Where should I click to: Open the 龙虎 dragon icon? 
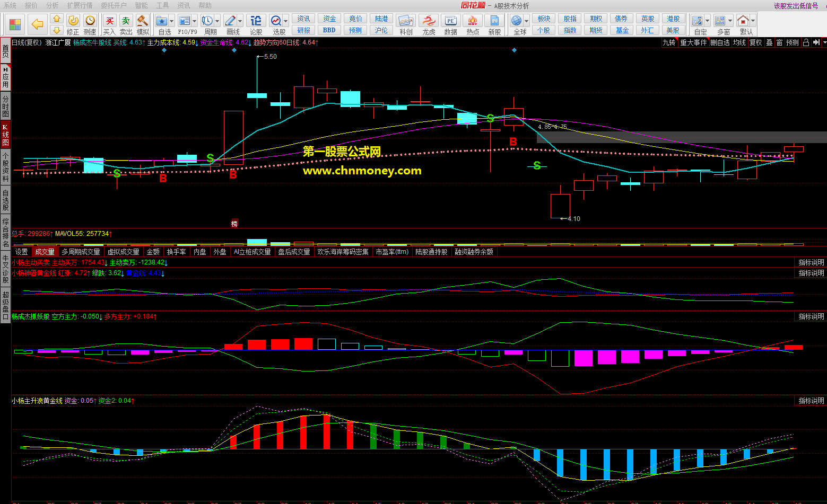(x=429, y=21)
